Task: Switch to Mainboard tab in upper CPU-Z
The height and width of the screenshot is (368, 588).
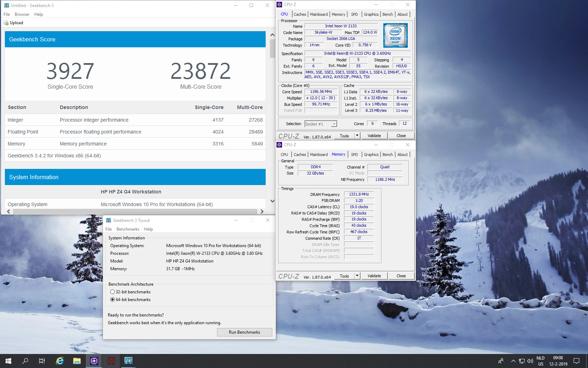Action: pos(319,14)
